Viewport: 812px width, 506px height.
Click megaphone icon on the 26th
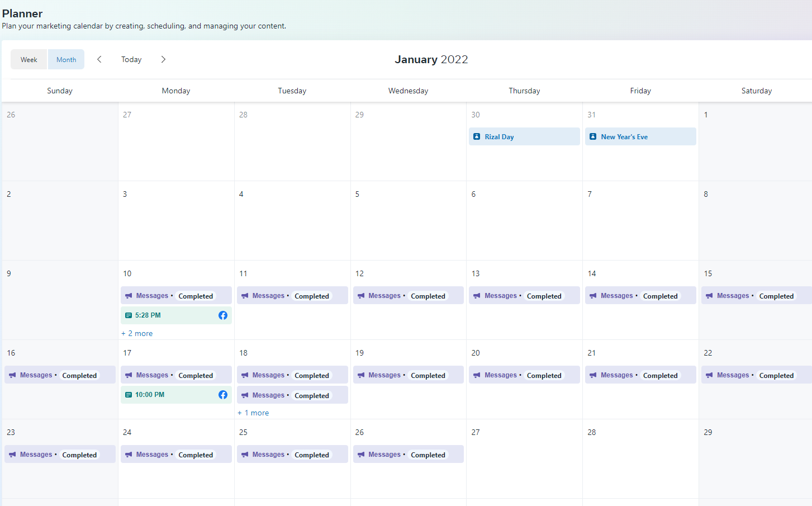pos(361,455)
